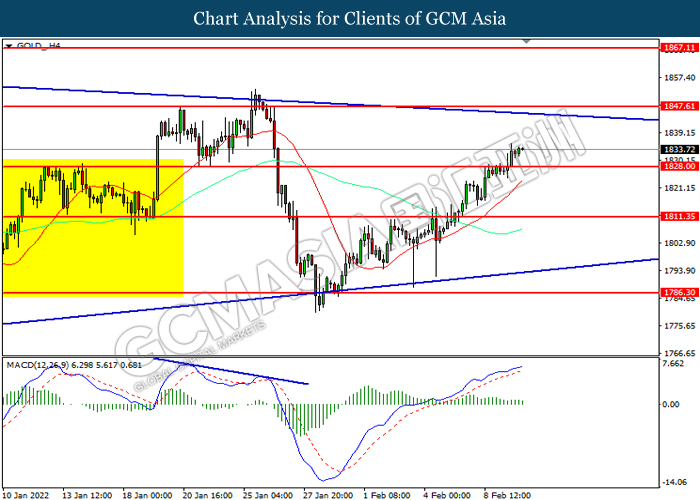Click the 27 Jan 20:00 time label

pyautogui.click(x=328, y=495)
